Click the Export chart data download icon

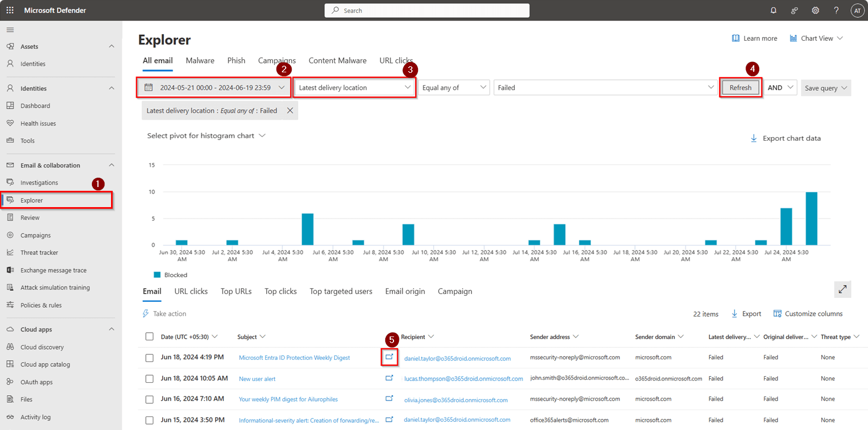pyautogui.click(x=754, y=138)
